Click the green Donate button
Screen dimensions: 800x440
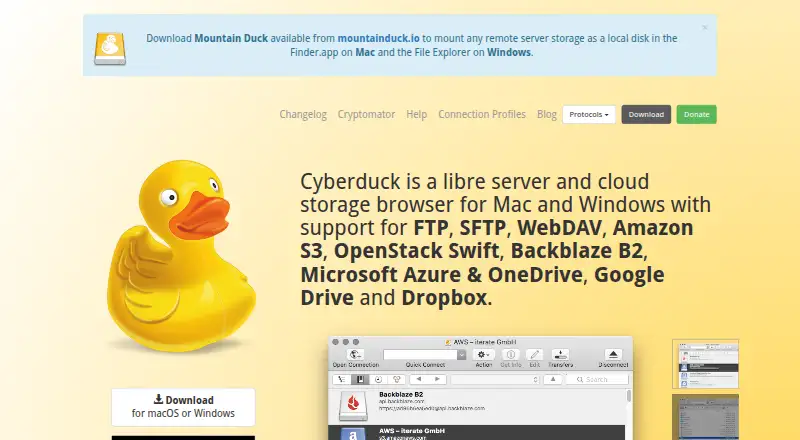click(x=696, y=114)
